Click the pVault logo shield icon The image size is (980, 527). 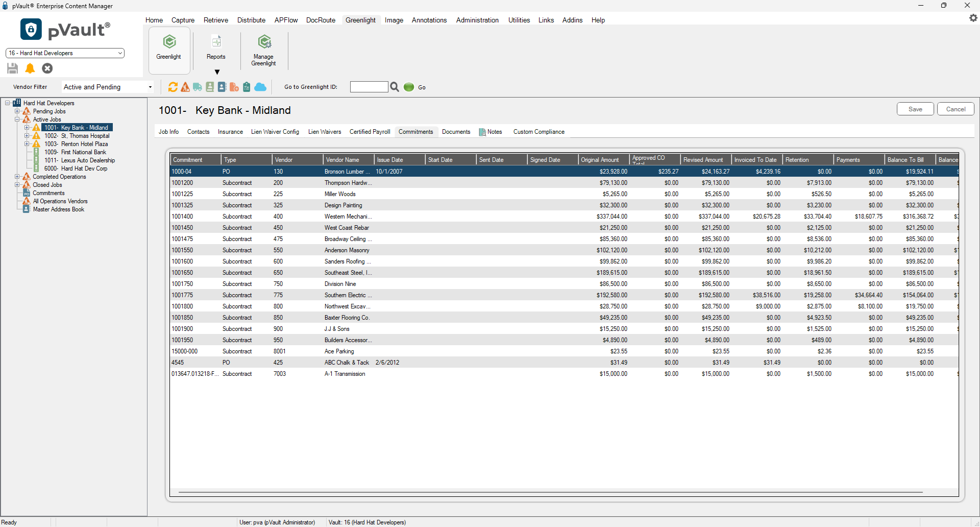pos(31,29)
